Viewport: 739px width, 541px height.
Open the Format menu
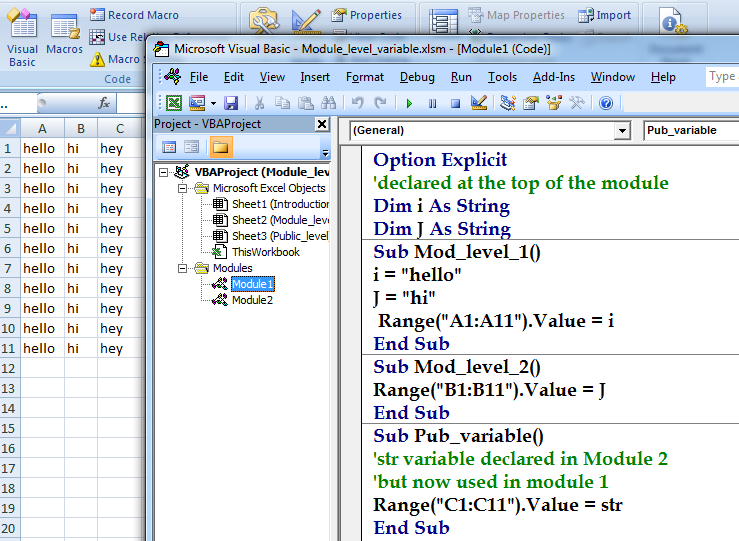[x=365, y=77]
